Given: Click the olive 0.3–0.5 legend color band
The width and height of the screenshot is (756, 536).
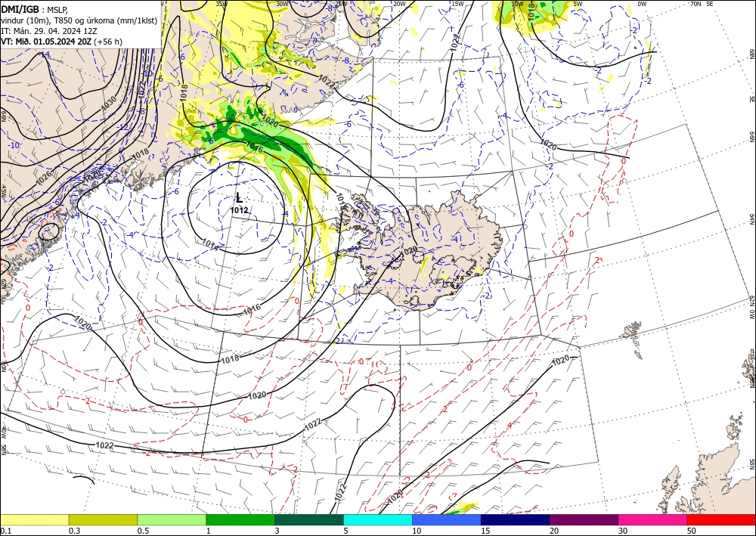Looking at the screenshot, I should [103, 519].
